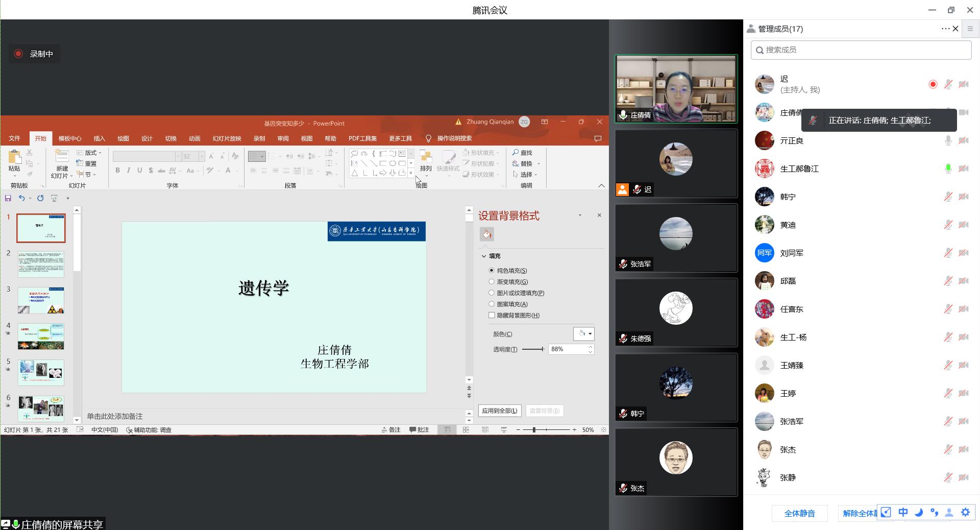The width and height of the screenshot is (980, 530).
Task: Click the Arrange (排列) icon
Action: 425,157
